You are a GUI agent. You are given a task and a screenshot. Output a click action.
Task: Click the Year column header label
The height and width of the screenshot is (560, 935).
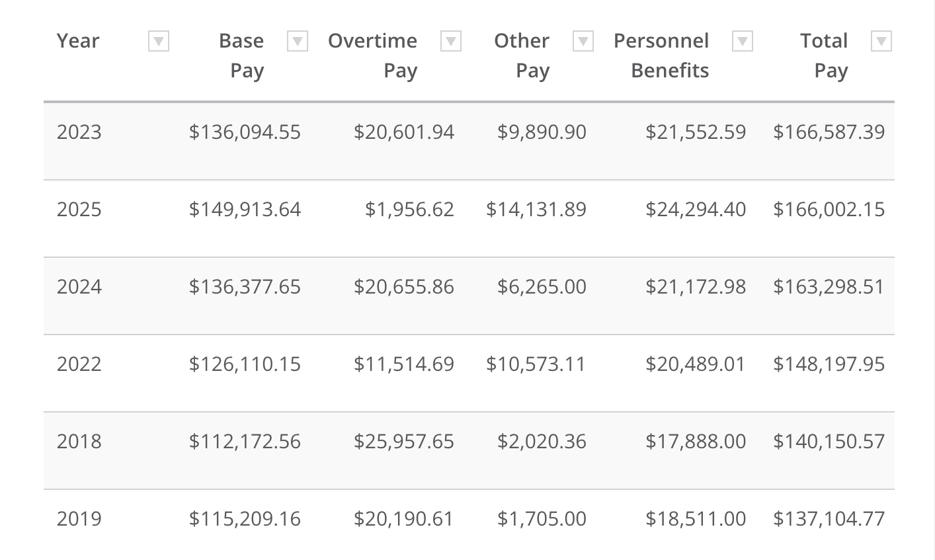click(78, 41)
